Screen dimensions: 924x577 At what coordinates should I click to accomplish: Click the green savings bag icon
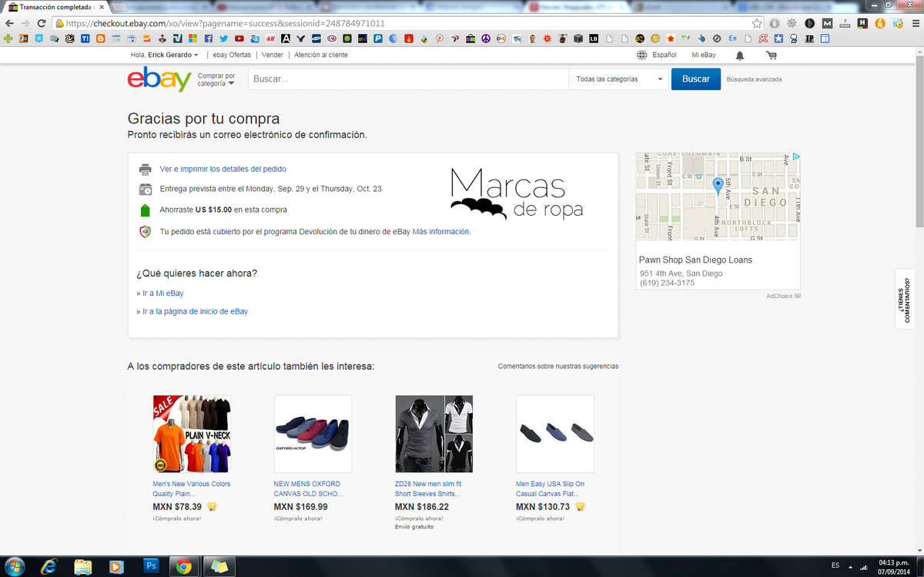(146, 210)
